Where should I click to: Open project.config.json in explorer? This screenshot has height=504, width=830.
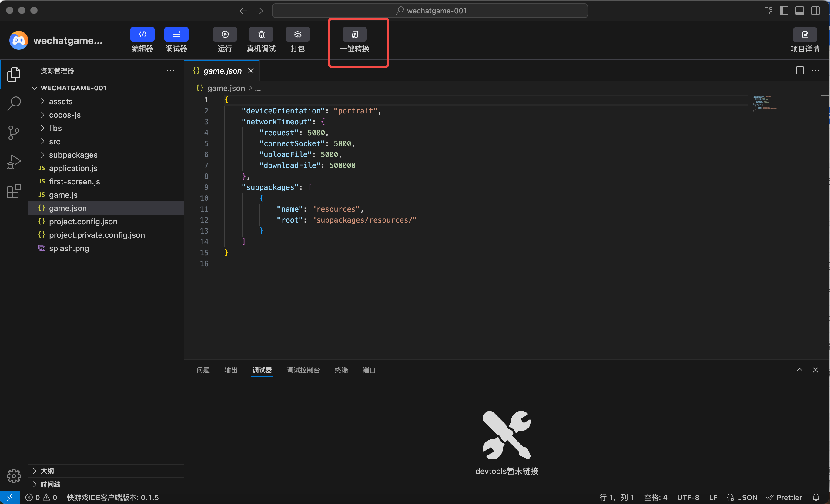pos(83,221)
